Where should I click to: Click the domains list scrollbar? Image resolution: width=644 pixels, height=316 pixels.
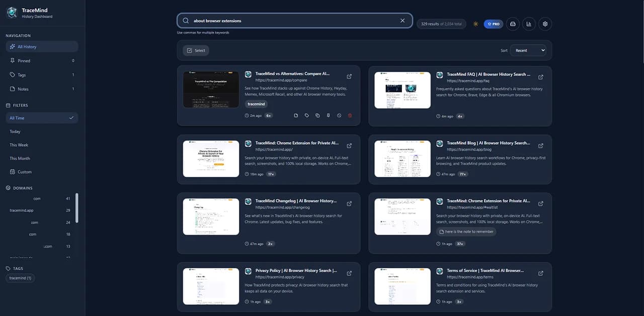coord(76,208)
